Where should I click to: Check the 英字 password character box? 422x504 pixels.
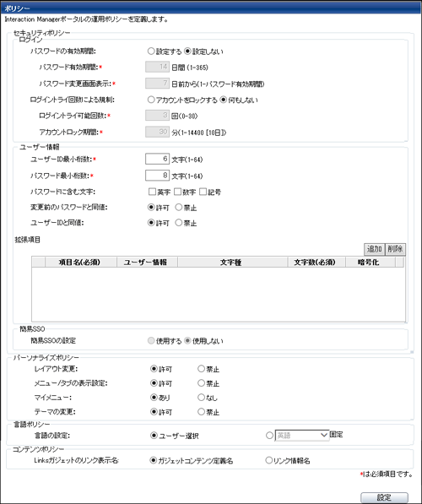point(152,192)
